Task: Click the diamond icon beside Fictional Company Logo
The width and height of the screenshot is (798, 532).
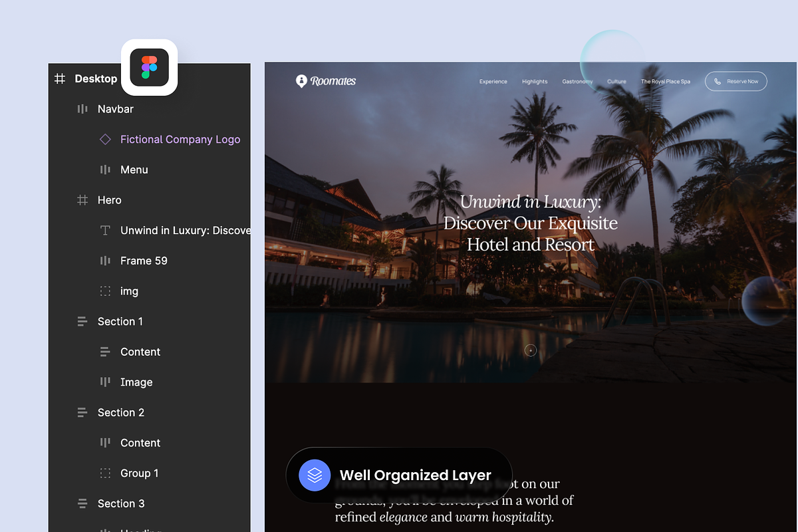Action: pos(105,139)
